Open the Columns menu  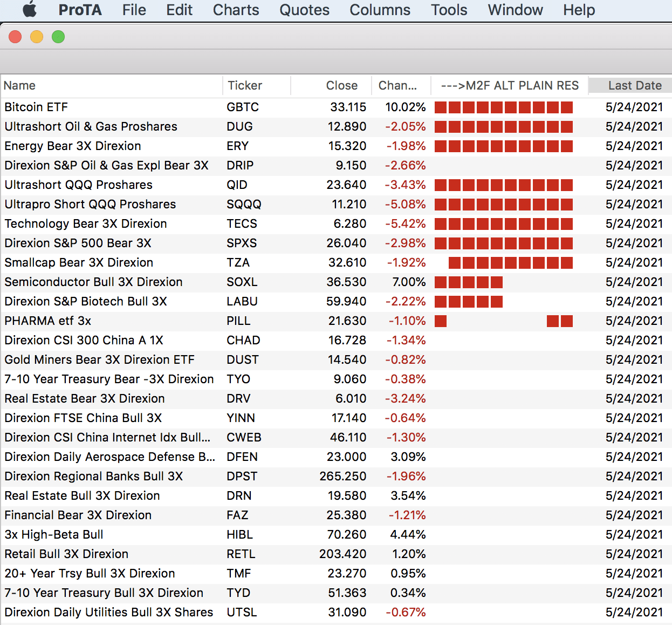click(380, 10)
